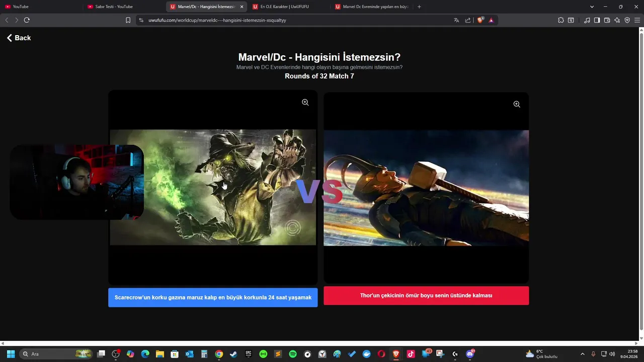Open Brave Wallet icon
The width and height of the screenshot is (644, 362).
click(607, 20)
